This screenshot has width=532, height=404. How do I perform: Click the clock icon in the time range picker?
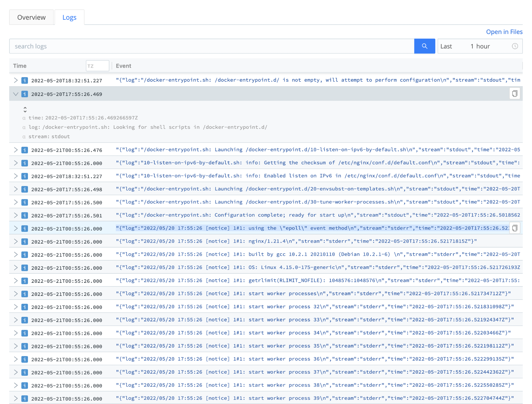515,46
